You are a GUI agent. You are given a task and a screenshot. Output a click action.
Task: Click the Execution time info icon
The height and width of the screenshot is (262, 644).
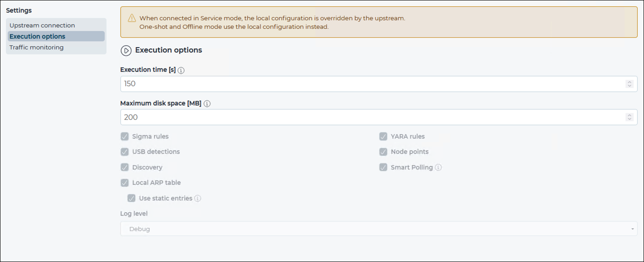point(181,70)
